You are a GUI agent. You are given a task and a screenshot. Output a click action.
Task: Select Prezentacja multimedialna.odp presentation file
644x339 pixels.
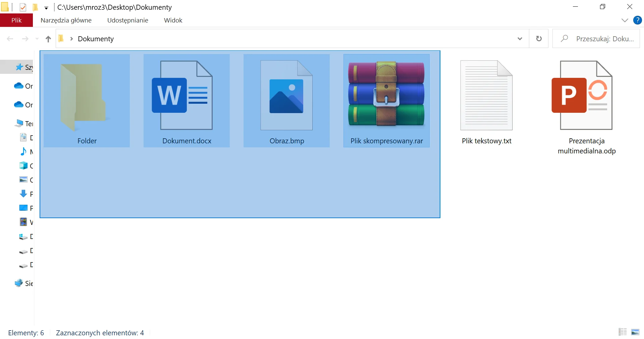586,106
